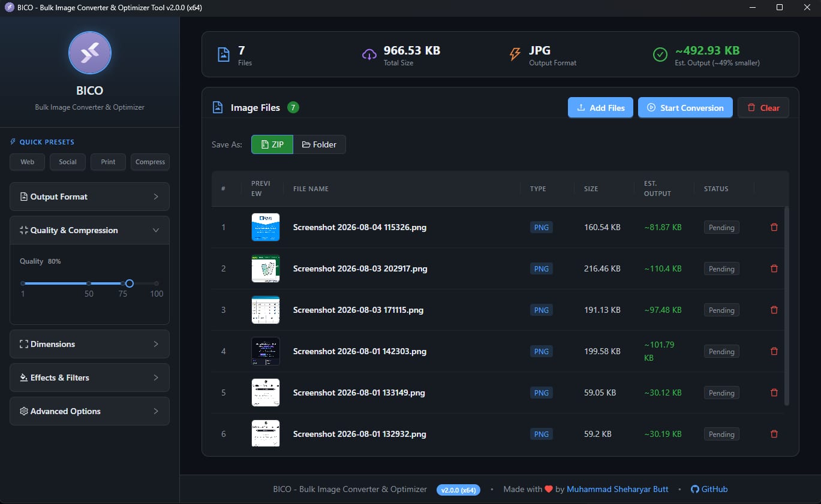Remove Screenshot 2026-08-01 133149.png using trash icon
Viewport: 821px width, 504px height.
pyautogui.click(x=774, y=393)
